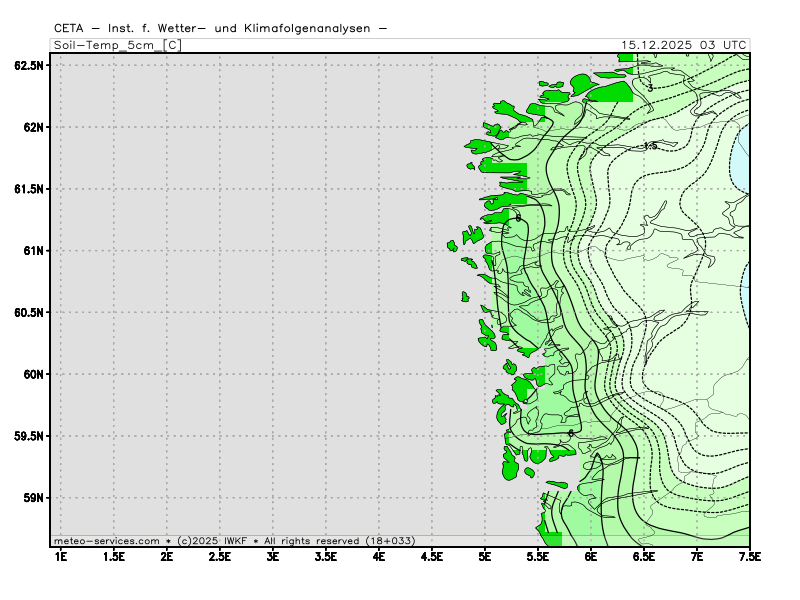The height and width of the screenshot is (600, 800).
Task: Click the 6.5E longitude axis label
Action: tap(644, 556)
